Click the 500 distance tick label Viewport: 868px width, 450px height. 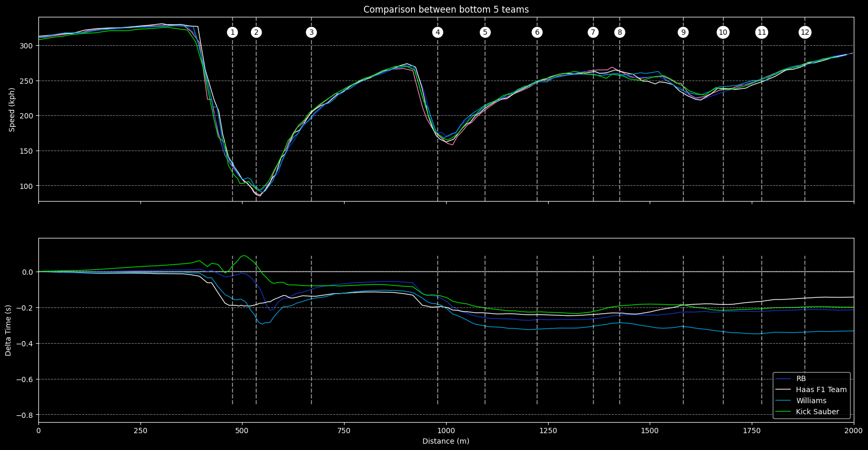[242, 431]
